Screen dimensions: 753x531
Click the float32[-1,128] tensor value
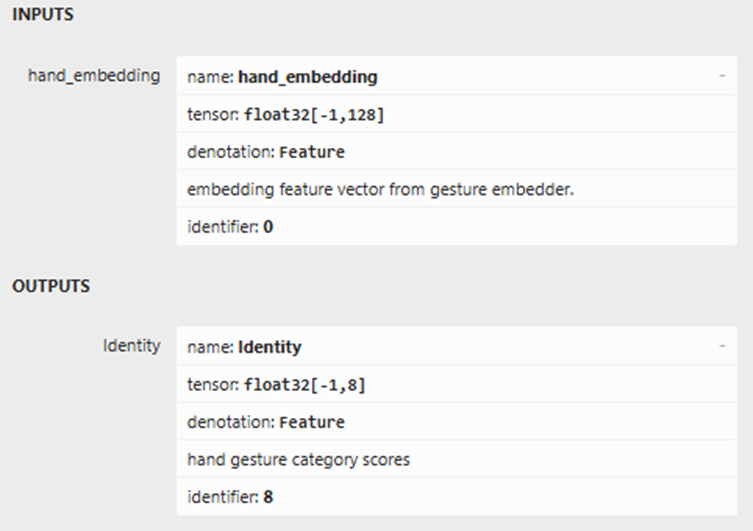coord(314,115)
